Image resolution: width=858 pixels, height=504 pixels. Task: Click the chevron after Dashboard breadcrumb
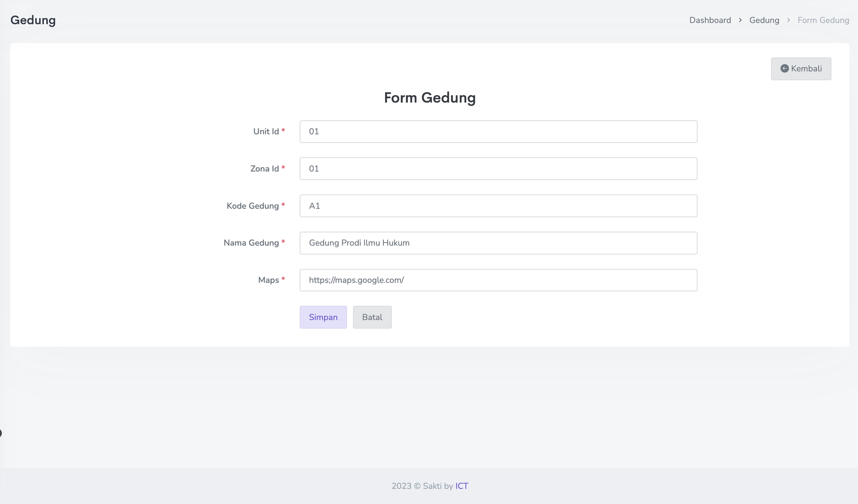[740, 20]
